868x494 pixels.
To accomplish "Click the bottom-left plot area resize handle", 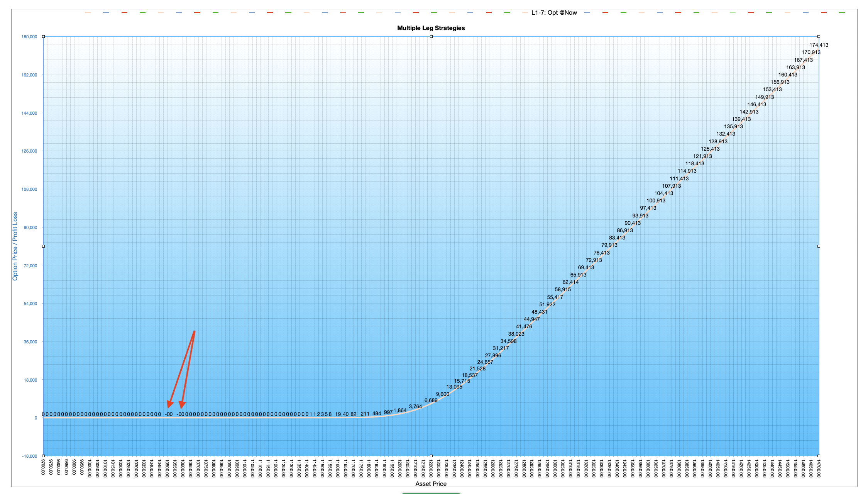I will [x=43, y=456].
